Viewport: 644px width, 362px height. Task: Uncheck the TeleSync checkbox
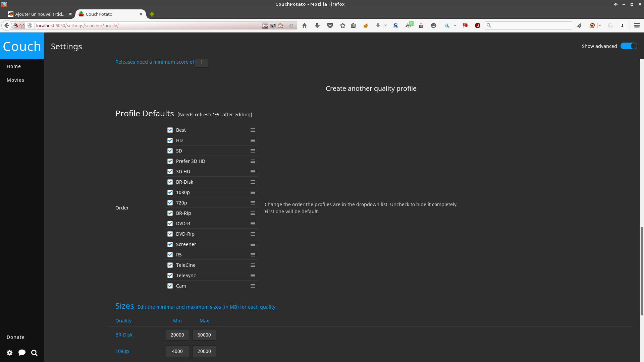point(170,276)
